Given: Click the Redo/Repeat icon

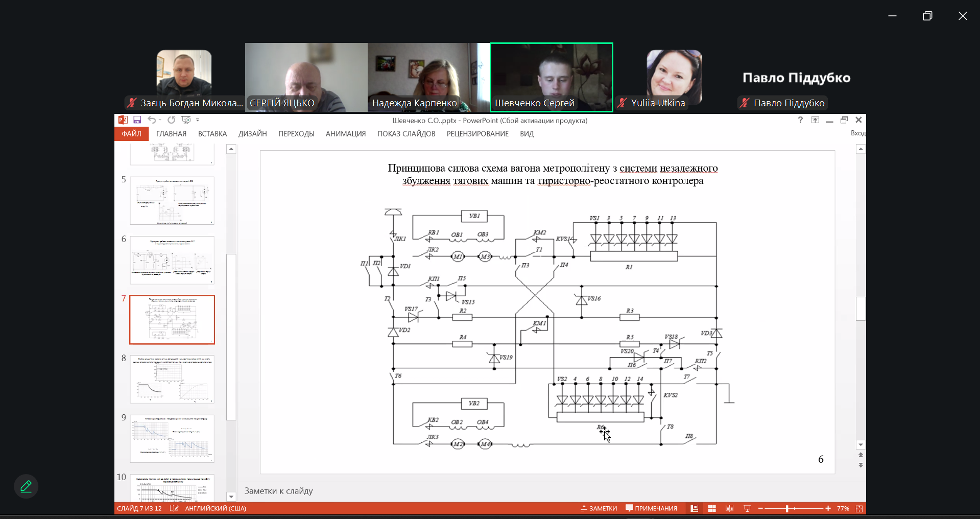Looking at the screenshot, I should 172,120.
